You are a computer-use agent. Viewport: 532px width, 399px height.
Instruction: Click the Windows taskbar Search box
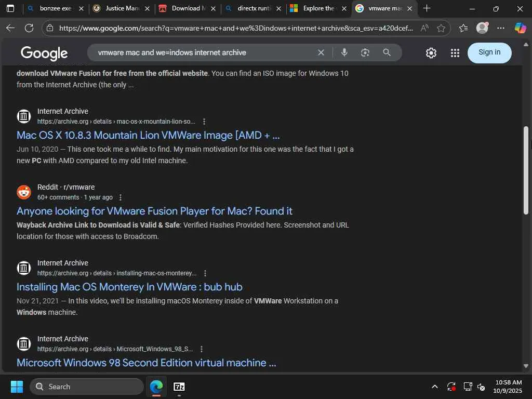tap(87, 387)
